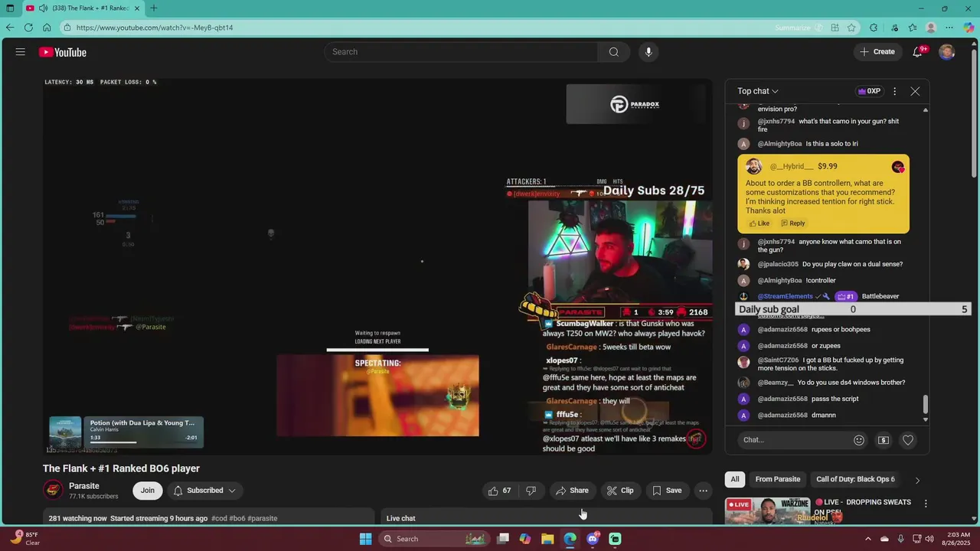Click the 0XP crown badge in chat
Viewport: 980px width, 551px height.
869,91
